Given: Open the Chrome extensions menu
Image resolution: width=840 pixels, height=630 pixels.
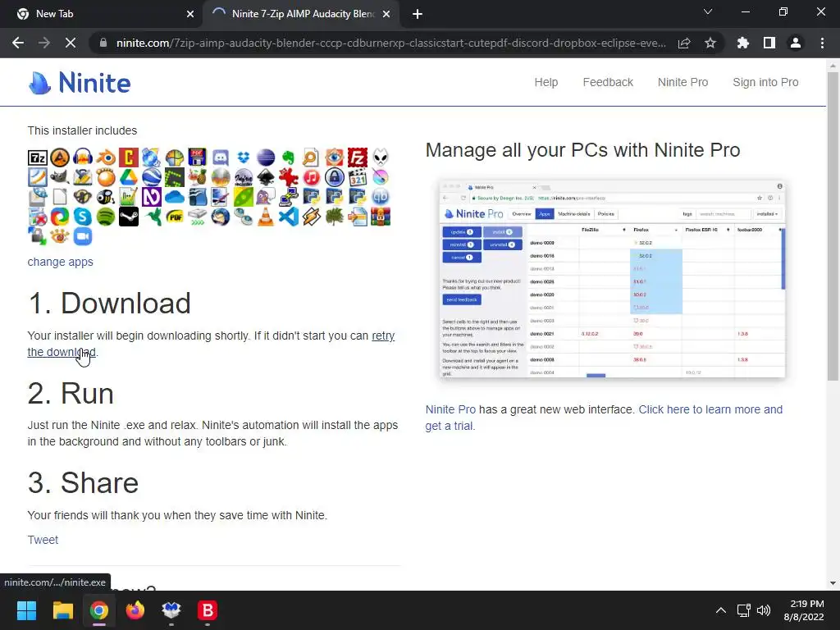Looking at the screenshot, I should pos(743,43).
